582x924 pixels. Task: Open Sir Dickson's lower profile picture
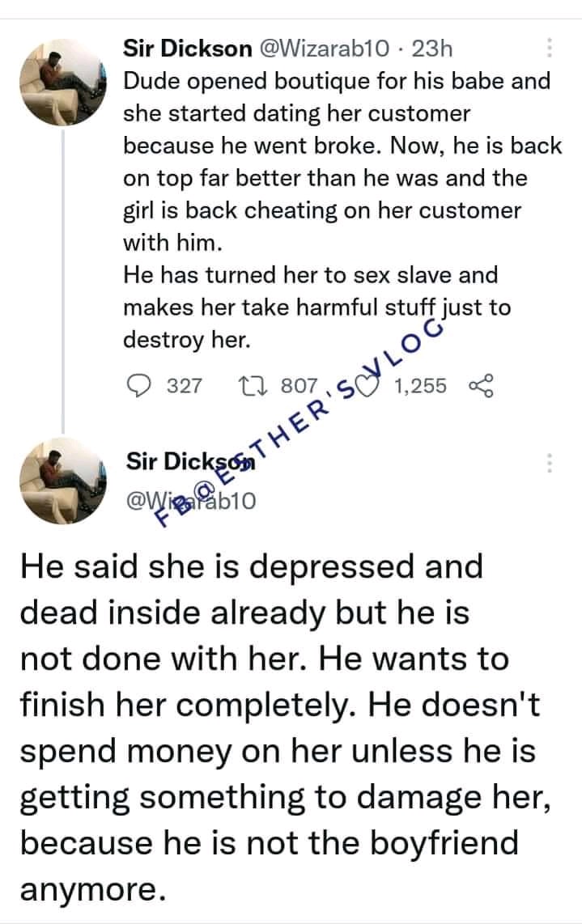[63, 481]
